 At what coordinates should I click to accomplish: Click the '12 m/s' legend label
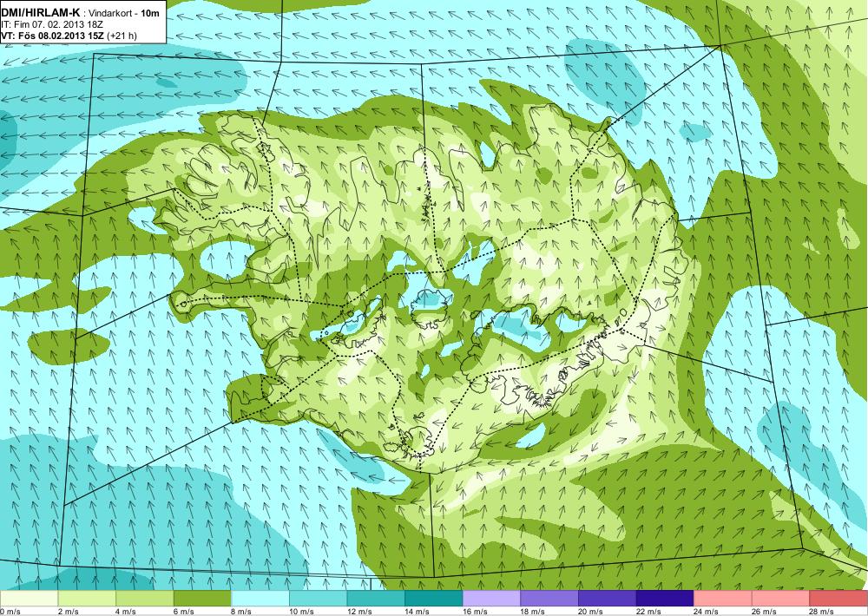tap(359, 612)
